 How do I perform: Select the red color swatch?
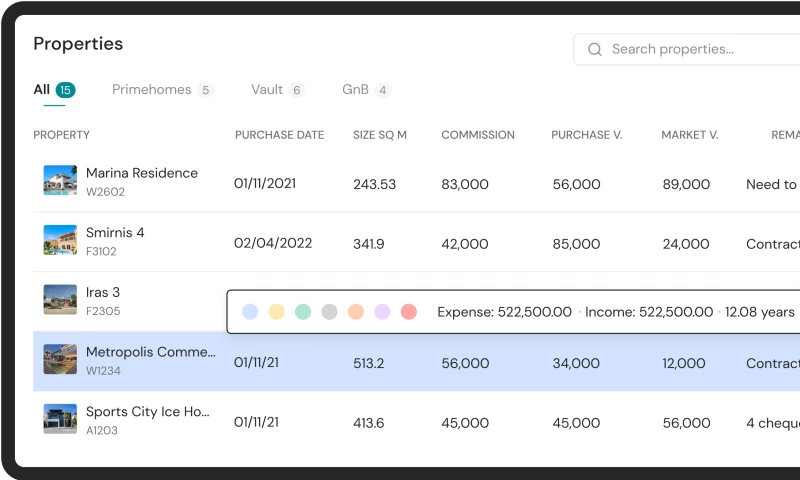tap(408, 312)
